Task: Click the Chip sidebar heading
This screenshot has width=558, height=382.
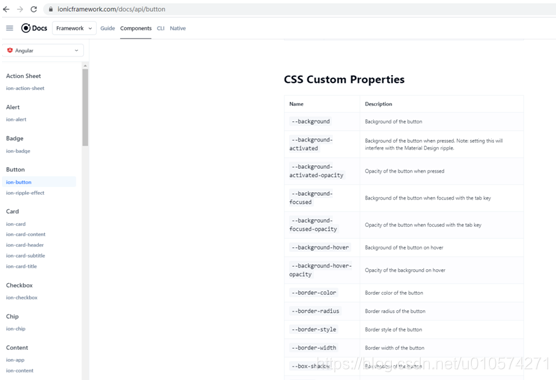Action: click(x=12, y=316)
